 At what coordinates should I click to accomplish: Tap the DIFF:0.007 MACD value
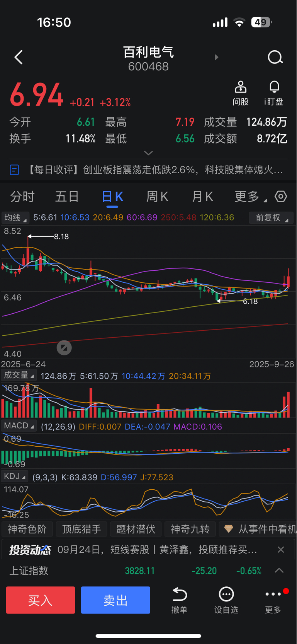[100, 427]
